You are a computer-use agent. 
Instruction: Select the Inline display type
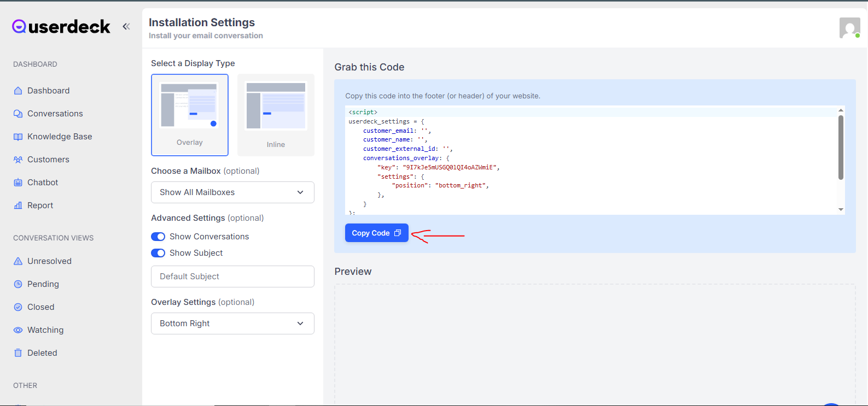[x=276, y=115]
